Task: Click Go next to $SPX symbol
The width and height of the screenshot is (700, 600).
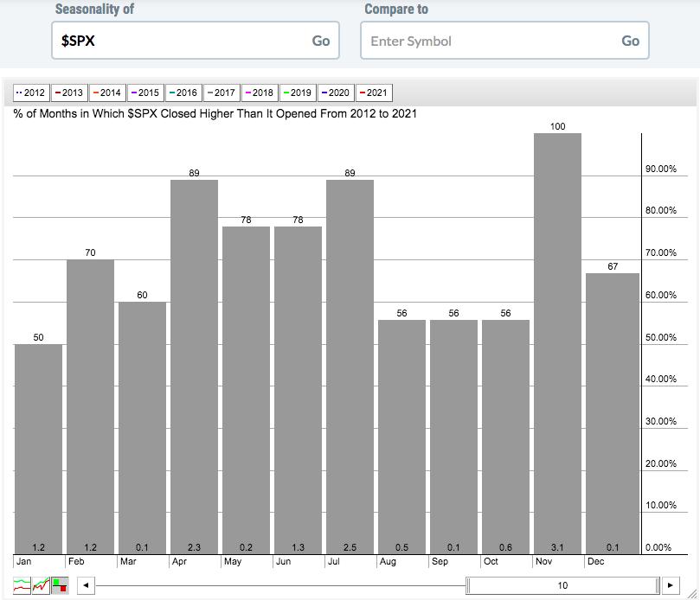Action: tap(320, 41)
